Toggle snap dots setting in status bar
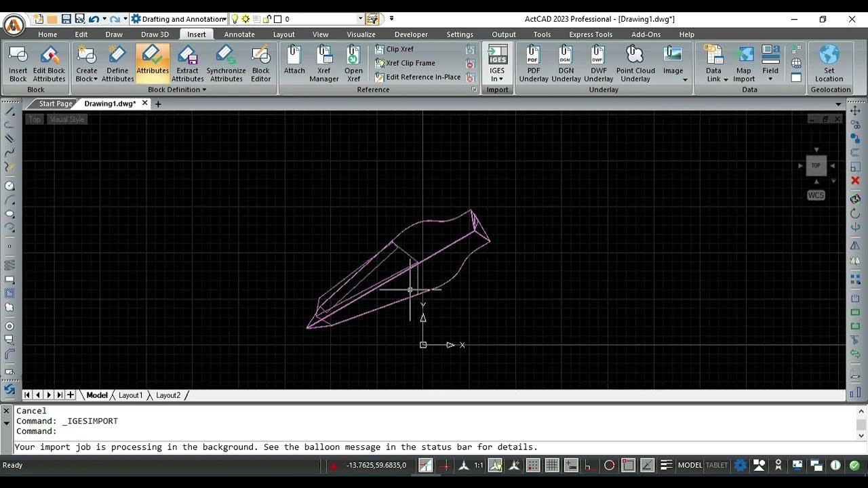 [534, 465]
